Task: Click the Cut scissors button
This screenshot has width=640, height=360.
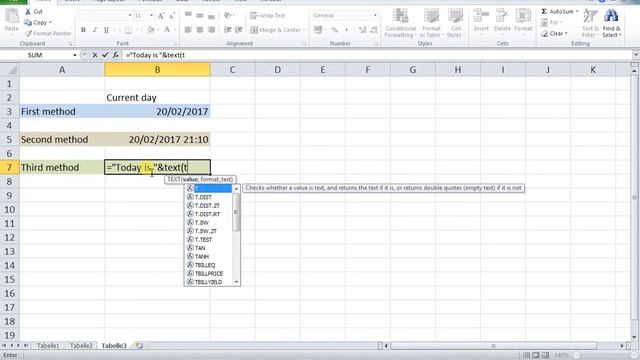Action: pos(33,11)
